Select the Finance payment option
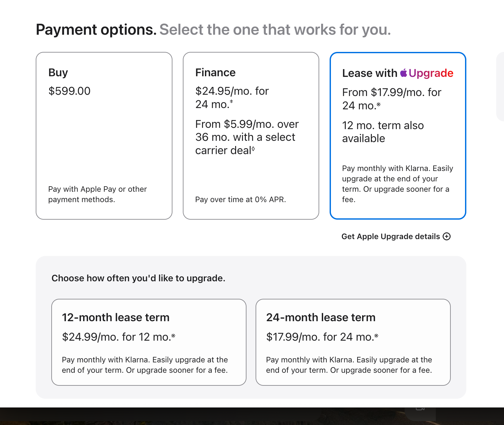 (x=251, y=136)
